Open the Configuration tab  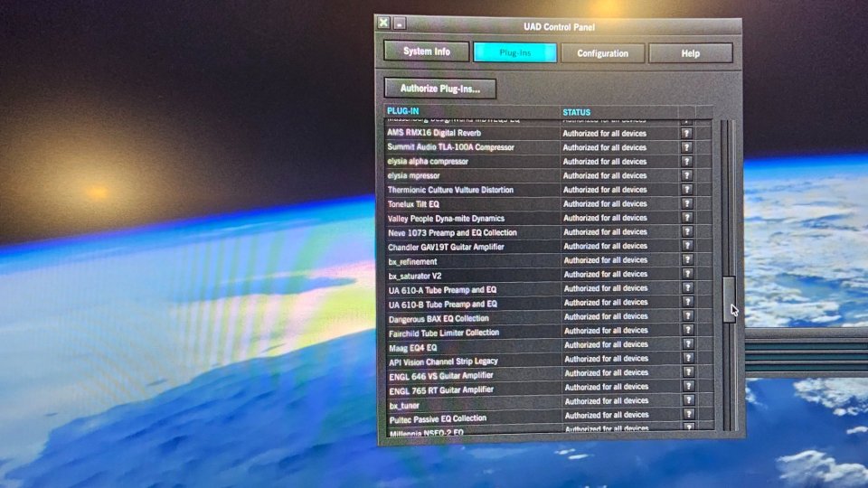pos(602,53)
